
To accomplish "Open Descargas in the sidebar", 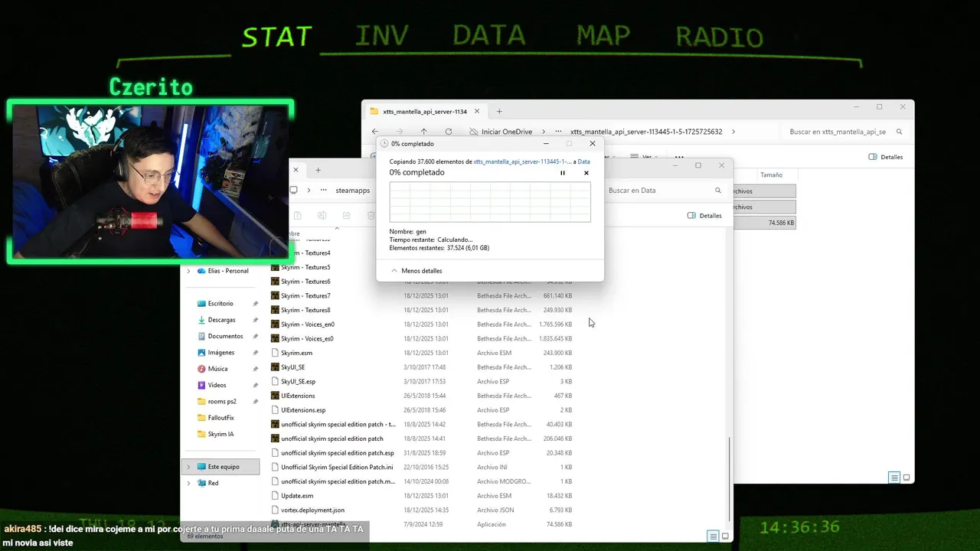I will [221, 320].
